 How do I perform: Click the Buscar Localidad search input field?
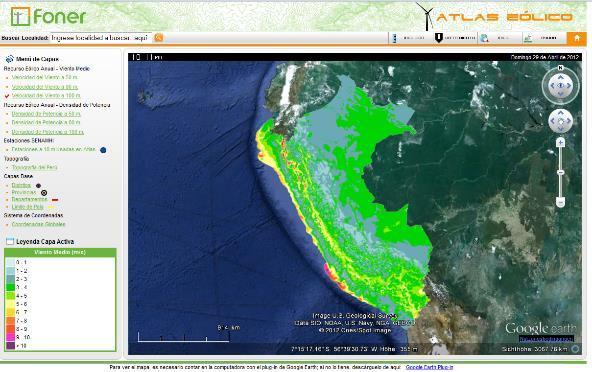(x=101, y=38)
